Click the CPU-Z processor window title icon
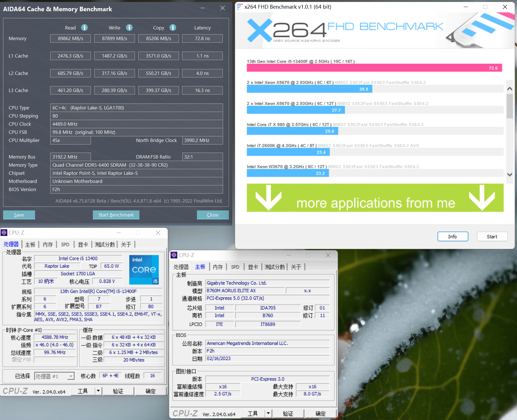 4,233
